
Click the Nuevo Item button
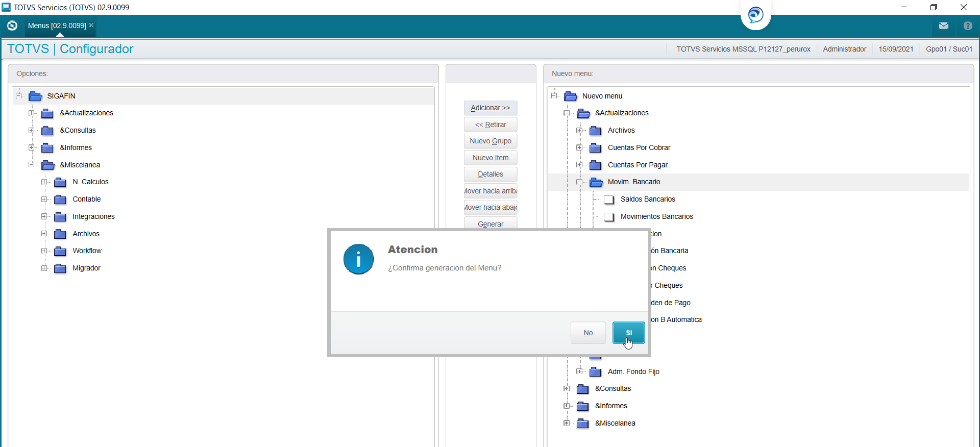[491, 158]
